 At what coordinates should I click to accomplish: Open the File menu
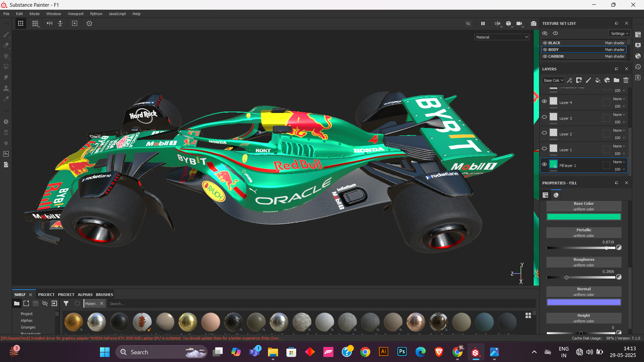pyautogui.click(x=6, y=14)
